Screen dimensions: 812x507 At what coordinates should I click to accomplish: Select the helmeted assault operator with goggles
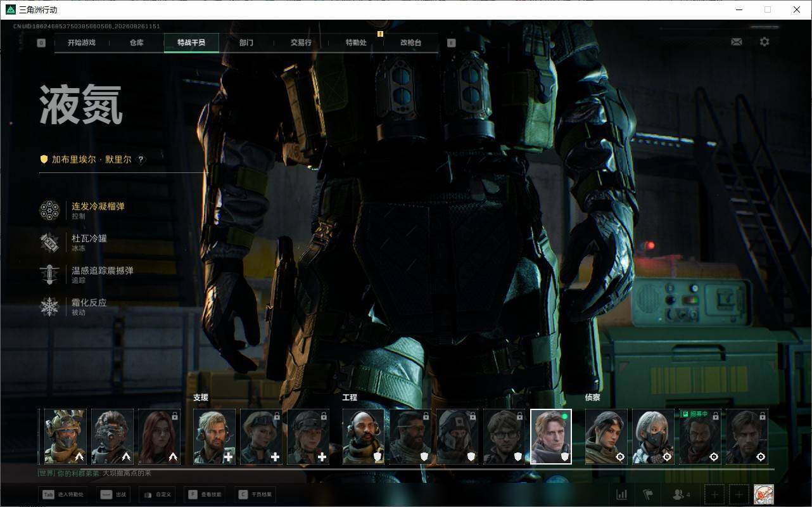(x=65, y=437)
